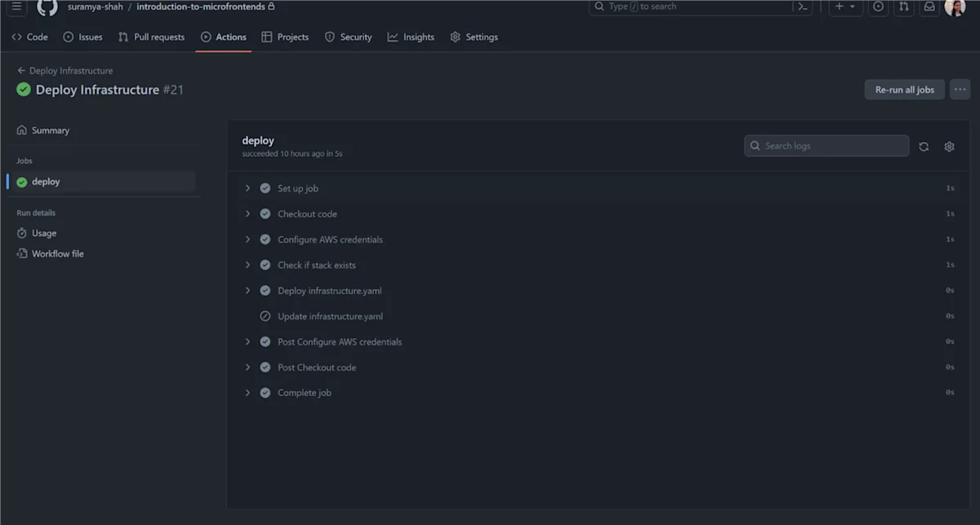Select the deploy job in sidebar
980x525 pixels.
101,182
